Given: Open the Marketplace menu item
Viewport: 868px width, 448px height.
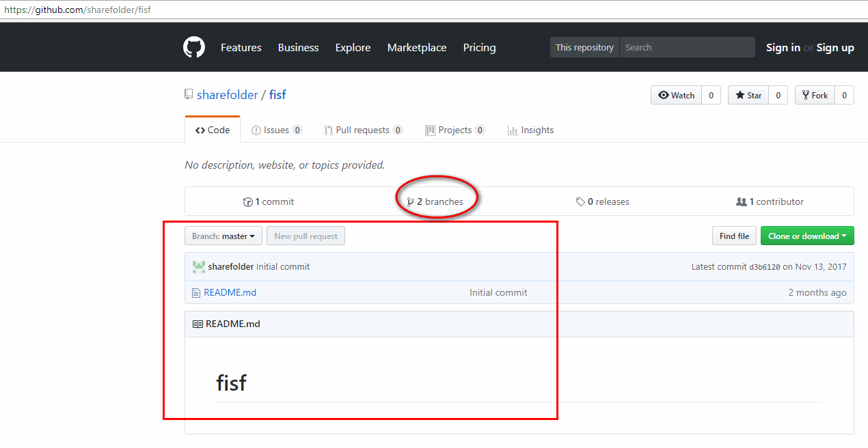Looking at the screenshot, I should tap(416, 47).
